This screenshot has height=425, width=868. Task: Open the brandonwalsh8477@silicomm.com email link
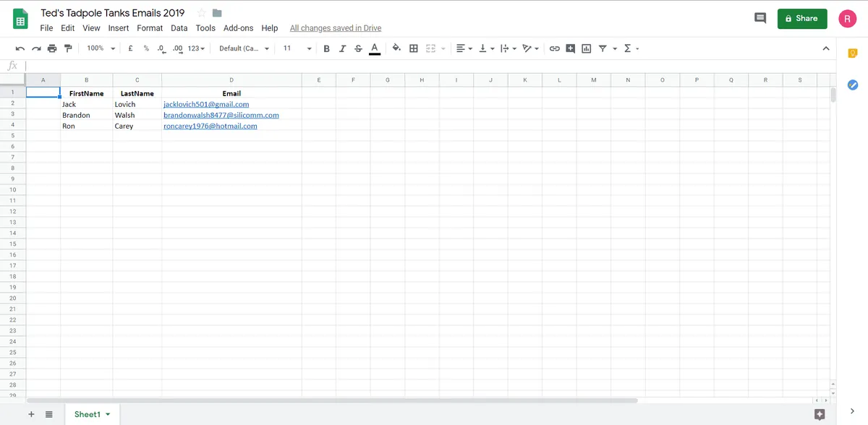coord(221,116)
